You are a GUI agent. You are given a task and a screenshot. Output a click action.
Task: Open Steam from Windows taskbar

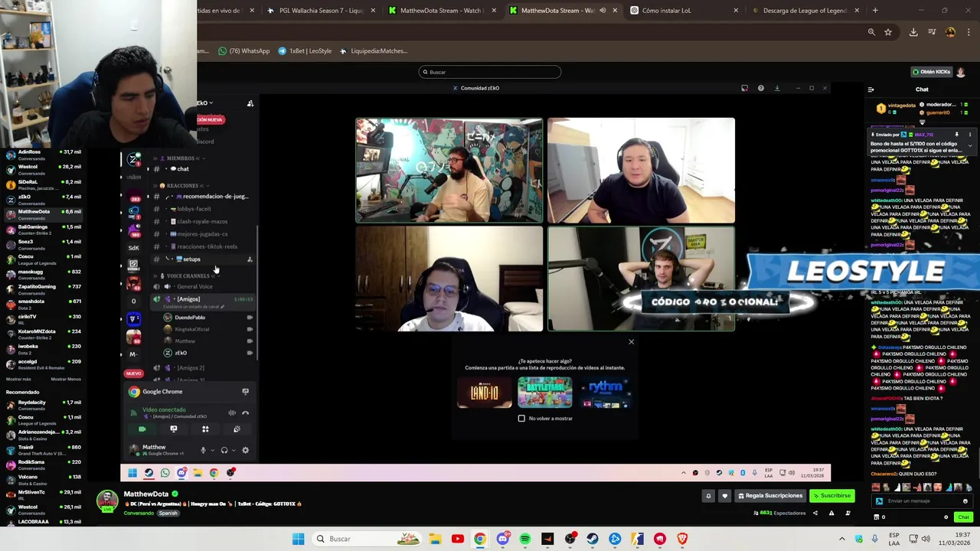click(x=593, y=539)
